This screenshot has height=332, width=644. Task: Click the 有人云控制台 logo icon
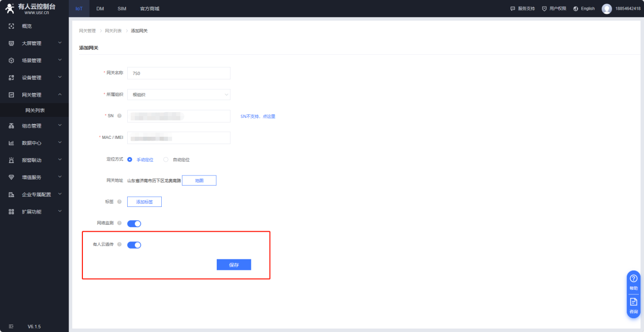[x=10, y=8]
